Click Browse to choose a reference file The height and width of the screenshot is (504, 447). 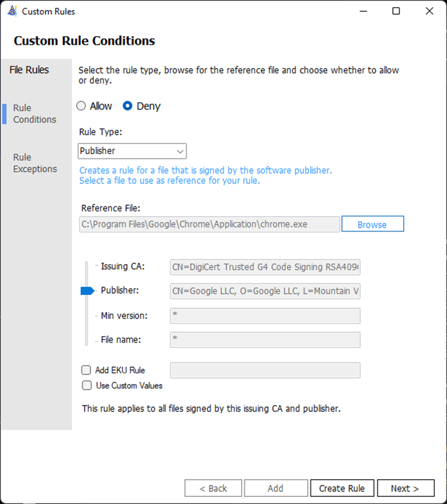(x=372, y=225)
